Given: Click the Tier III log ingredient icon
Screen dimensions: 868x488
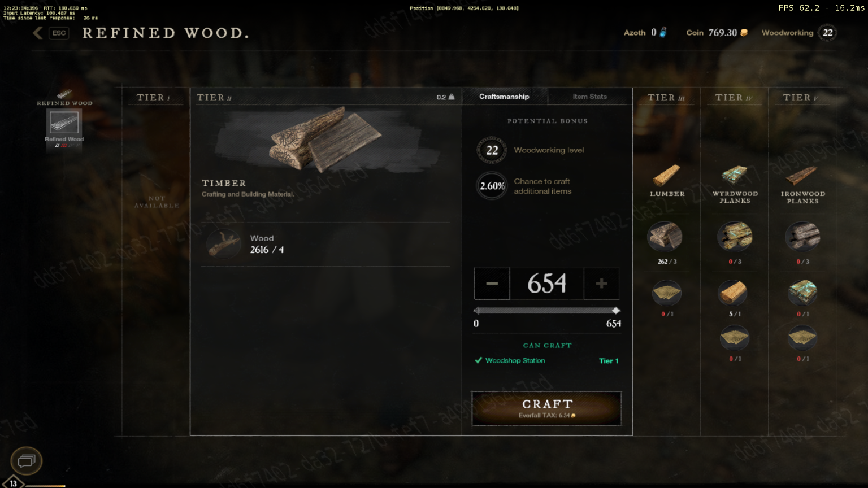Looking at the screenshot, I should point(665,237).
